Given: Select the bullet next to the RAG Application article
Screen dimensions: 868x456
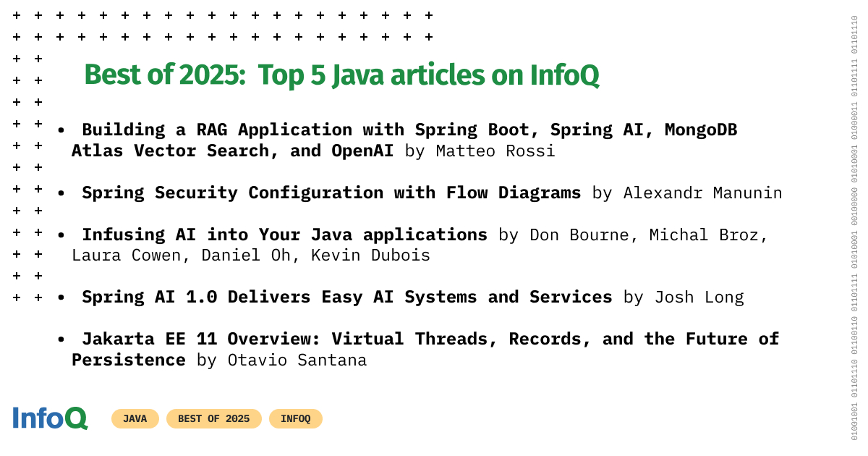Looking at the screenshot, I should (x=61, y=130).
